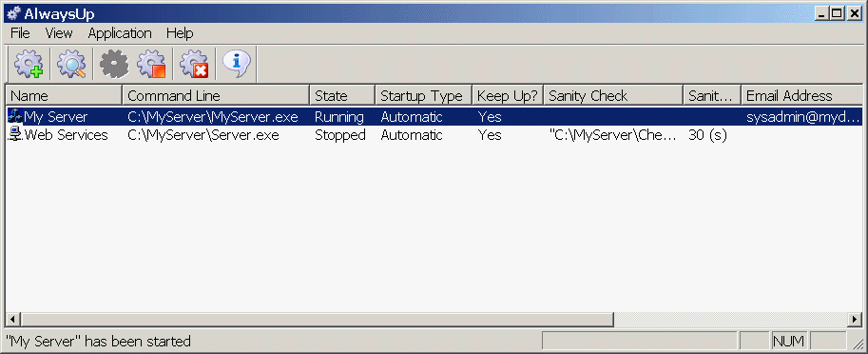Click the horizontal scrollbar right arrow

pyautogui.click(x=855, y=319)
